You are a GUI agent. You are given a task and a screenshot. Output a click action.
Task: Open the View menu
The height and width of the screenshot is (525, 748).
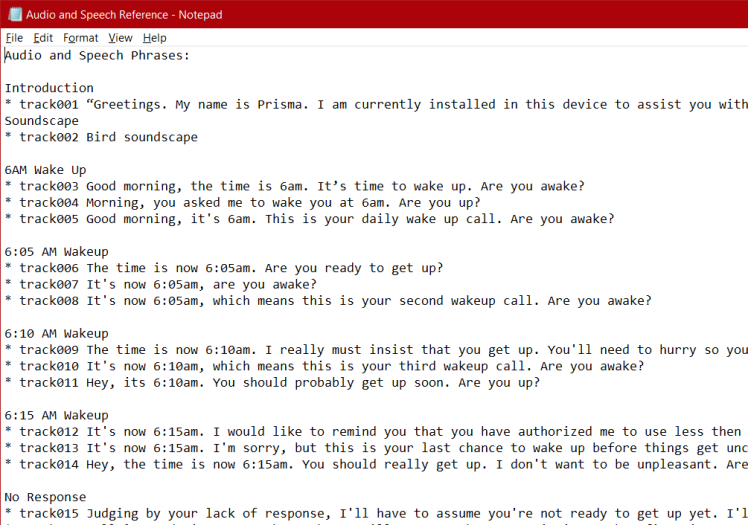[120, 38]
